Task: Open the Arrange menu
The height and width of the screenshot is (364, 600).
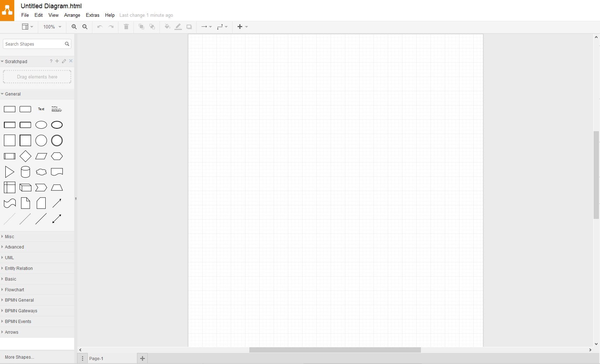Action: (72, 15)
